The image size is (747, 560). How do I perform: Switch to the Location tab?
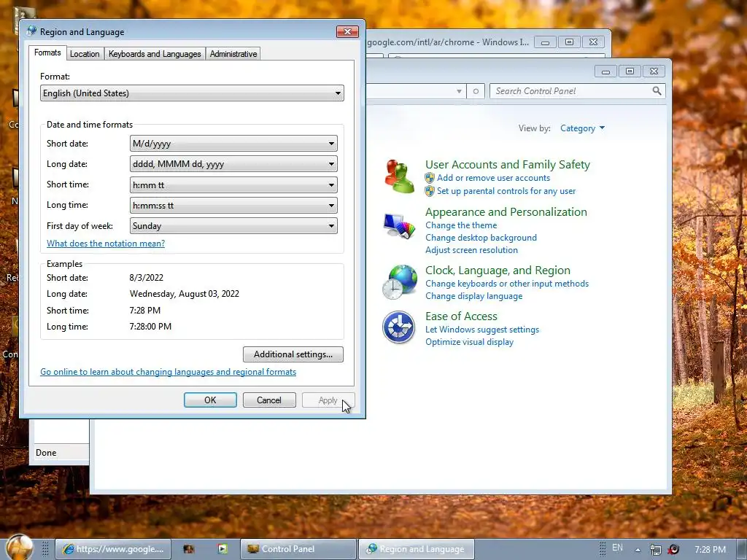coord(85,54)
